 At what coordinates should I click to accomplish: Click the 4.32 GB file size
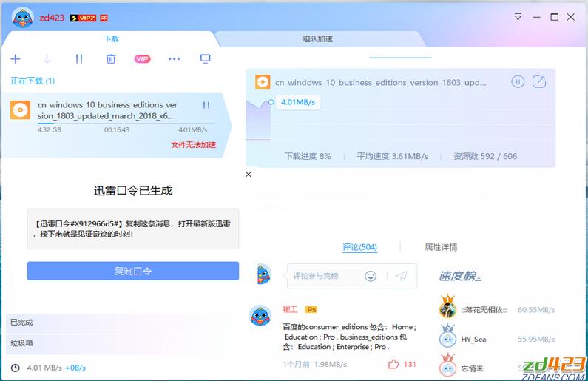(x=49, y=129)
